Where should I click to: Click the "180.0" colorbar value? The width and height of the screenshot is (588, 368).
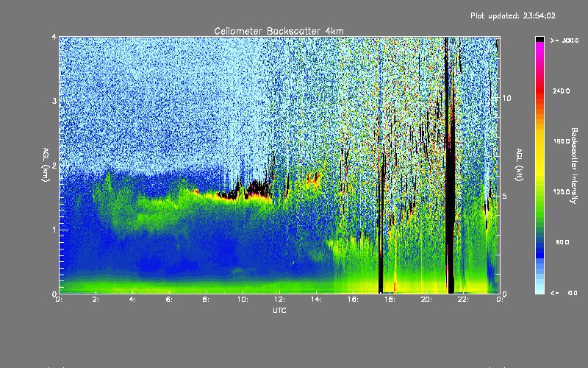coord(562,141)
